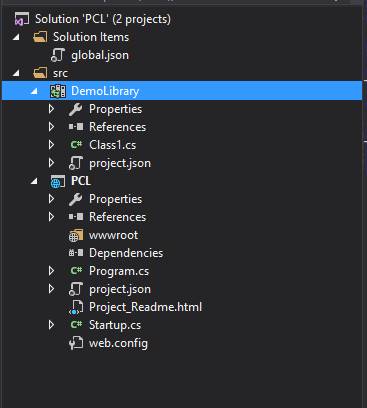Click the wrench icon under DemoLibrary
Viewport: 367px width, 408px height.
coord(76,109)
